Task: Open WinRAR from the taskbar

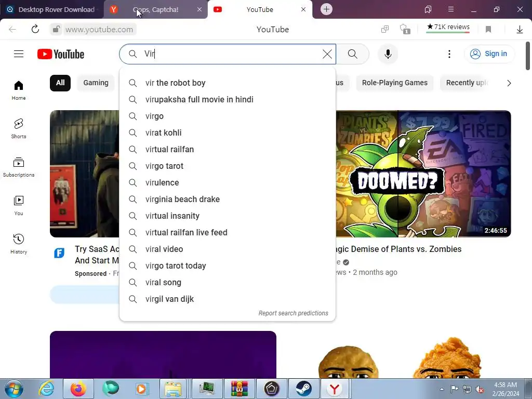Action: tap(239, 389)
